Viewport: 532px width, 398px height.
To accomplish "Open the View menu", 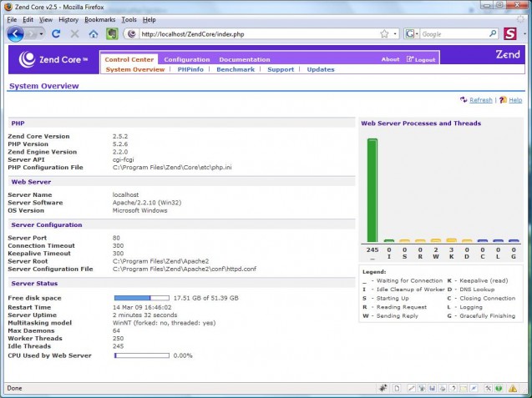I will tap(46, 20).
